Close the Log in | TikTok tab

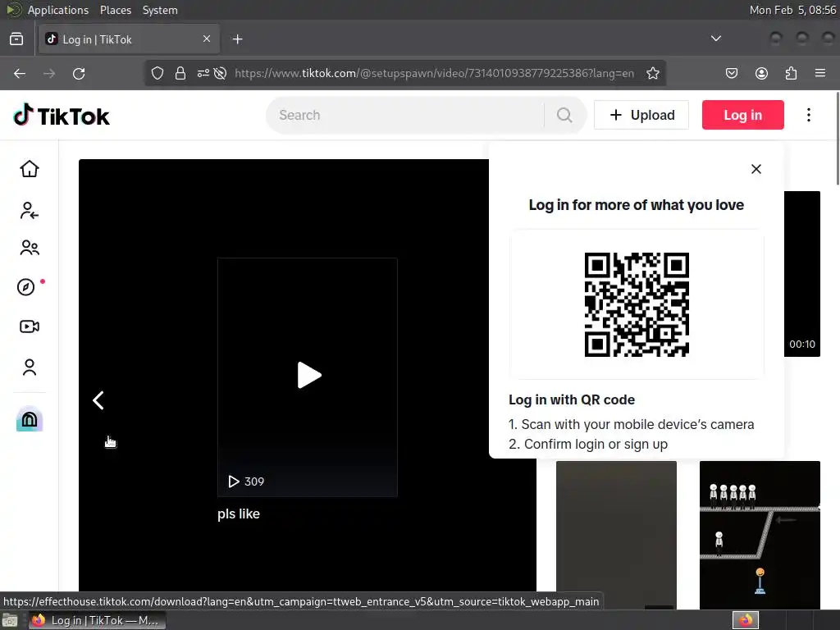pos(207,39)
